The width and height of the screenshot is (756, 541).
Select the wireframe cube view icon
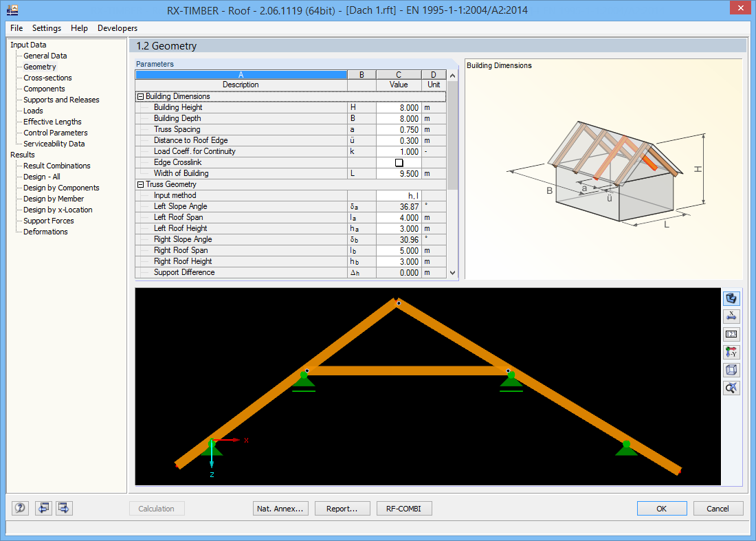click(x=731, y=369)
